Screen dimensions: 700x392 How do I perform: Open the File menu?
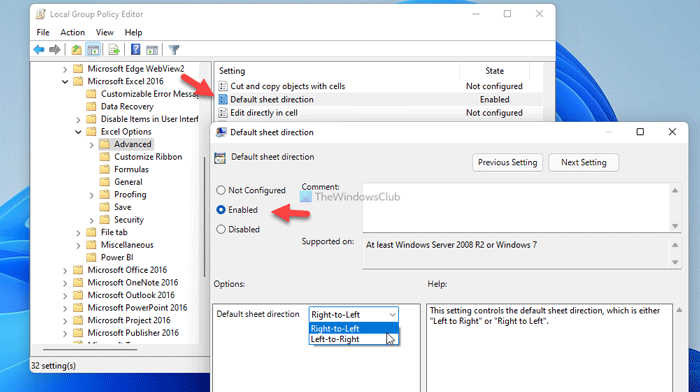pyautogui.click(x=43, y=33)
